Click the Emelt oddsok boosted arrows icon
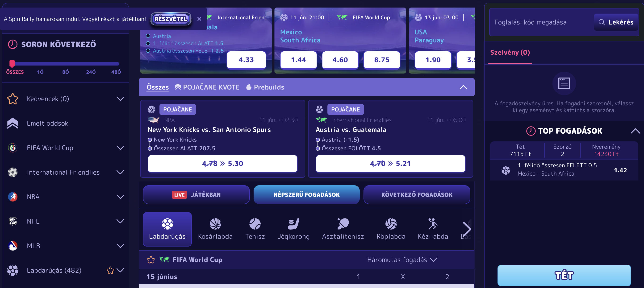644x288 pixels. tap(13, 123)
